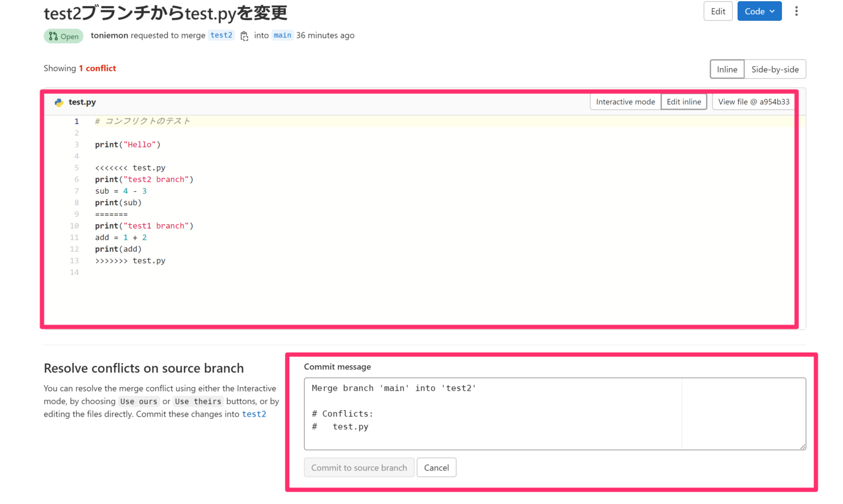Click the toniemon author name
Image resolution: width=843 pixels, height=504 pixels.
pyautogui.click(x=109, y=35)
